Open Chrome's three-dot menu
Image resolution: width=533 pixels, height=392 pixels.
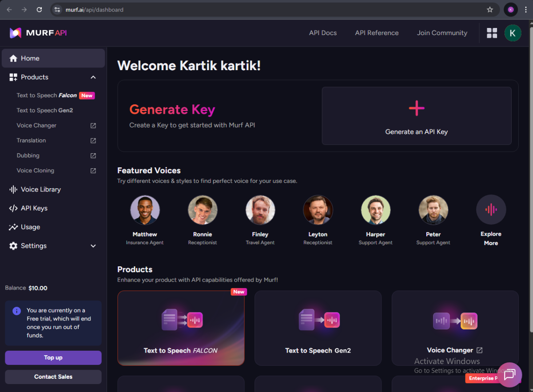pyautogui.click(x=526, y=9)
